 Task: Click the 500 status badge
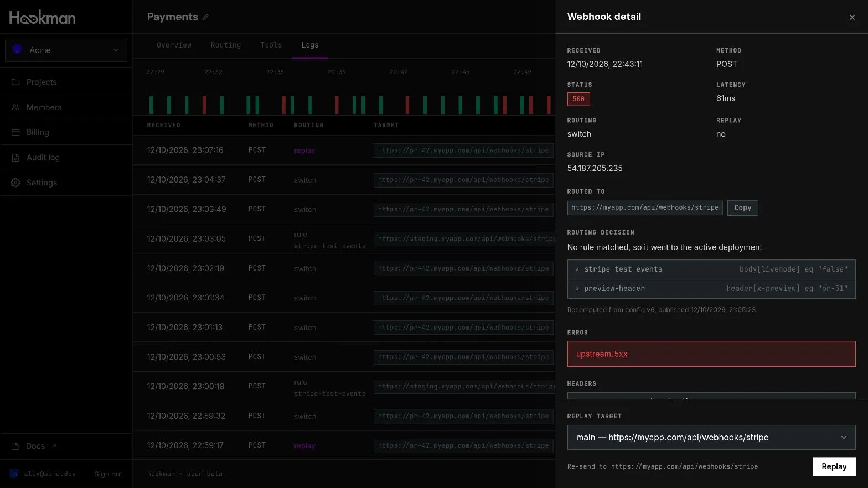point(578,99)
